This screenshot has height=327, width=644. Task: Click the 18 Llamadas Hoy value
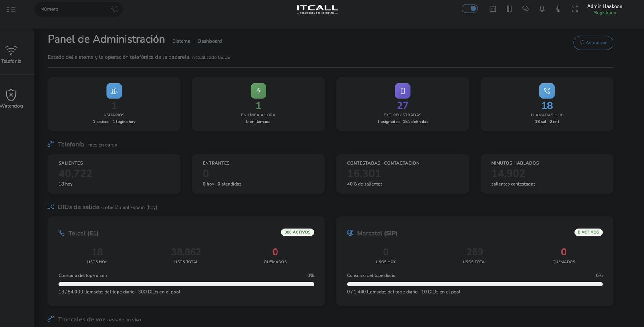point(547,106)
